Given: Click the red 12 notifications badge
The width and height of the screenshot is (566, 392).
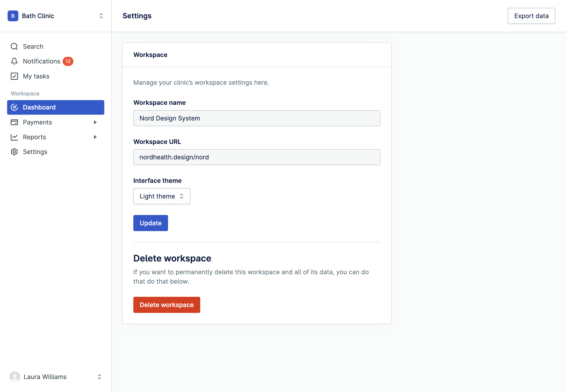Looking at the screenshot, I should [68, 61].
